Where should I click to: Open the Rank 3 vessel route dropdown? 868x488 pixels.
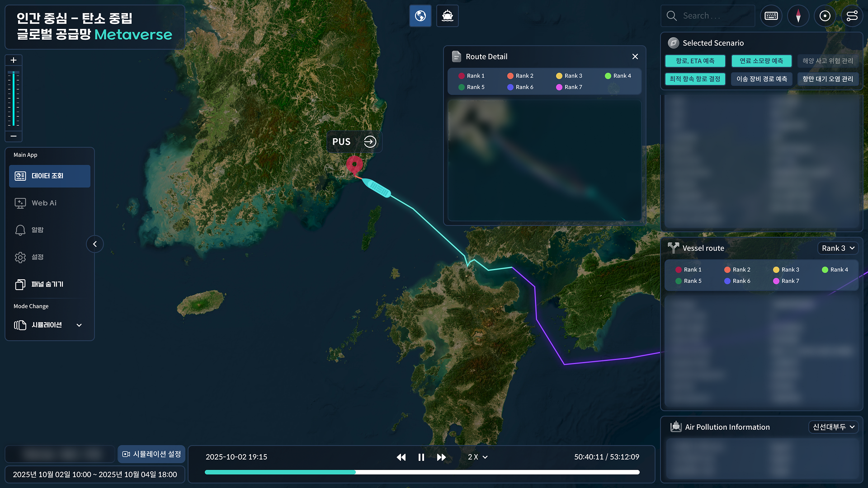pos(838,248)
